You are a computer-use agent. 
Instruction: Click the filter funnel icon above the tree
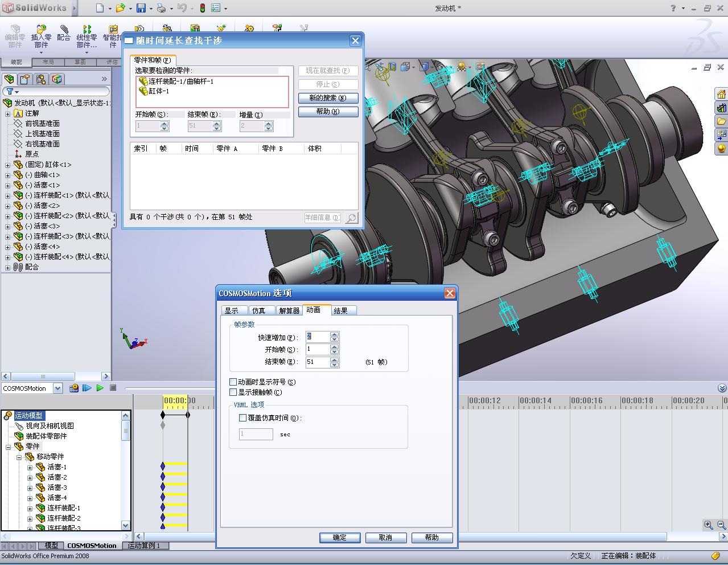tap(10, 91)
